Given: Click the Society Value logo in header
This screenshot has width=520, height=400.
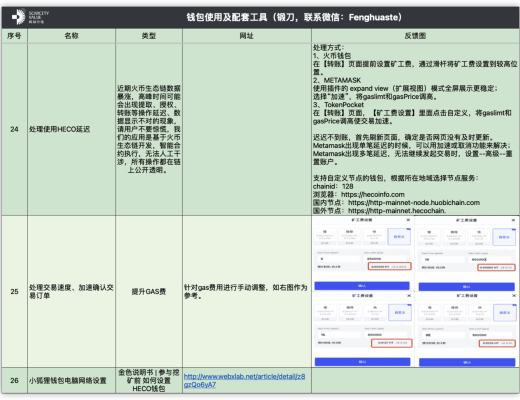Looking at the screenshot, I should point(30,17).
